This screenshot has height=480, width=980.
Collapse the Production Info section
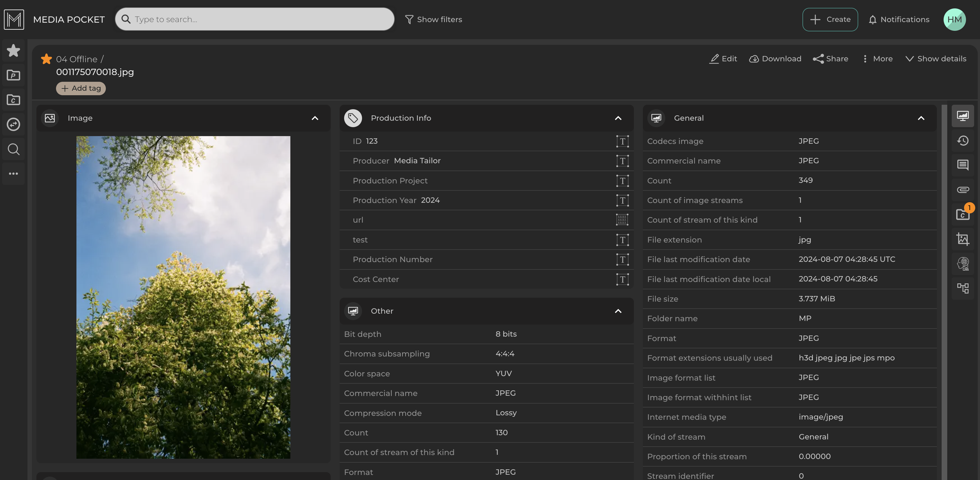pos(618,118)
